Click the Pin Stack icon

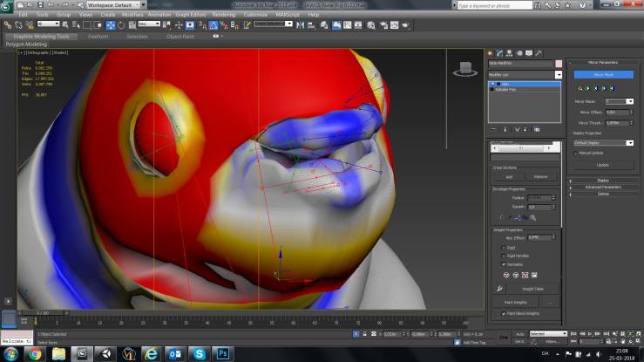click(493, 129)
